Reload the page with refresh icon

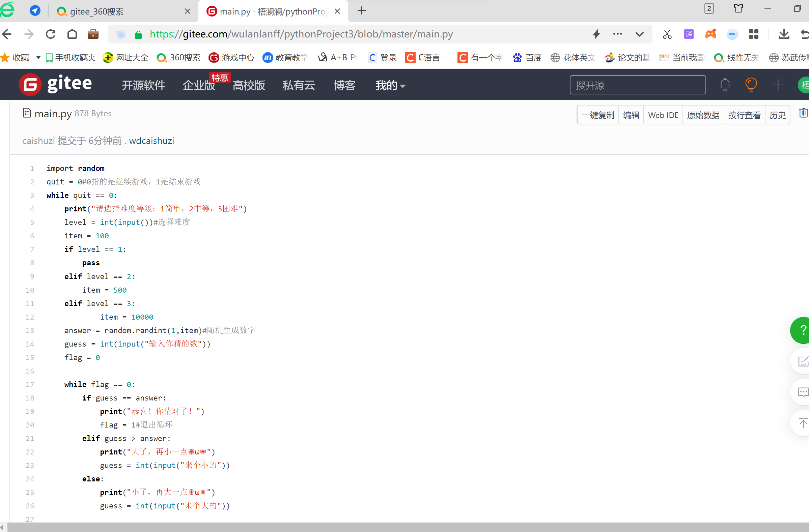click(51, 34)
